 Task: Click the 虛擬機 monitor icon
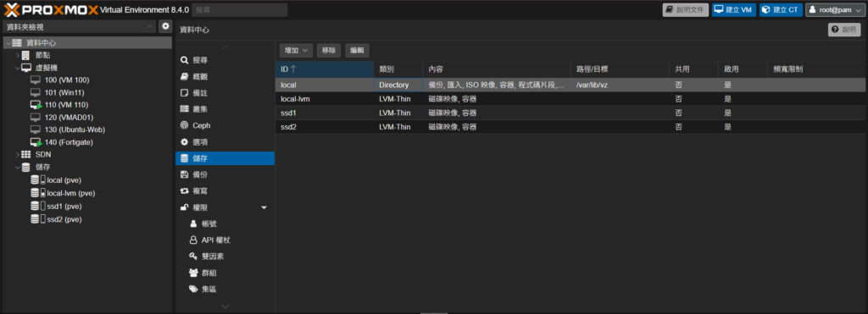tap(26, 68)
